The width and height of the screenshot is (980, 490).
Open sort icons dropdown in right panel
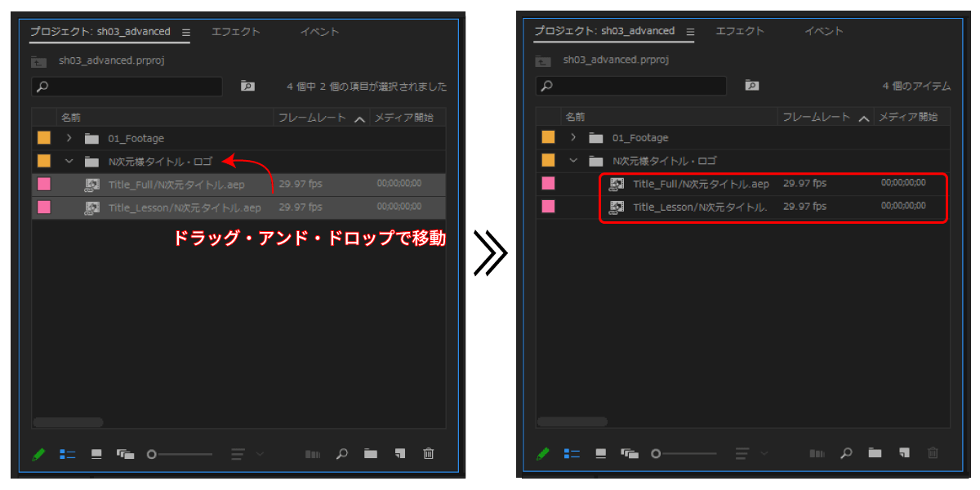[x=752, y=453]
